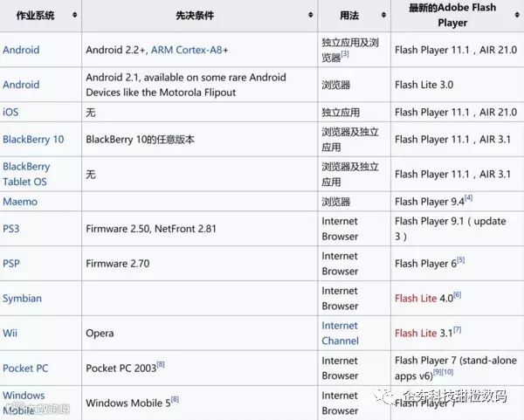Screen dimensions: 524x420
Task: Sort table by 作业系统 column arrows
Action: pyautogui.click(x=74, y=15)
